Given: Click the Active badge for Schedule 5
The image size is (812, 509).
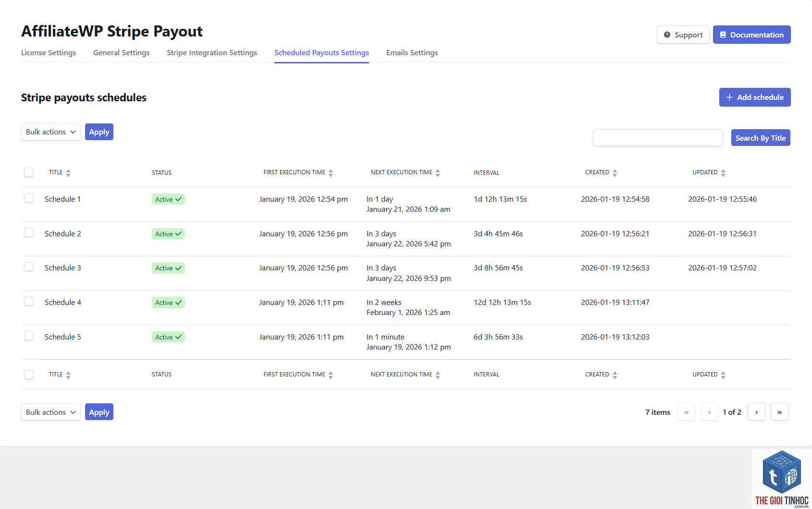Looking at the screenshot, I should pyautogui.click(x=168, y=337).
